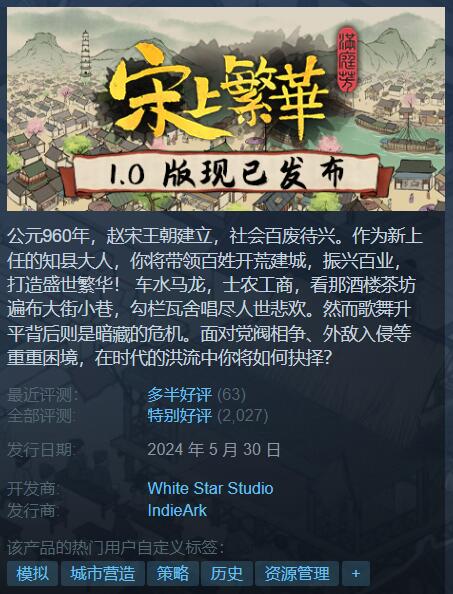Select the 策略 tag
453x594 pixels.
(173, 574)
